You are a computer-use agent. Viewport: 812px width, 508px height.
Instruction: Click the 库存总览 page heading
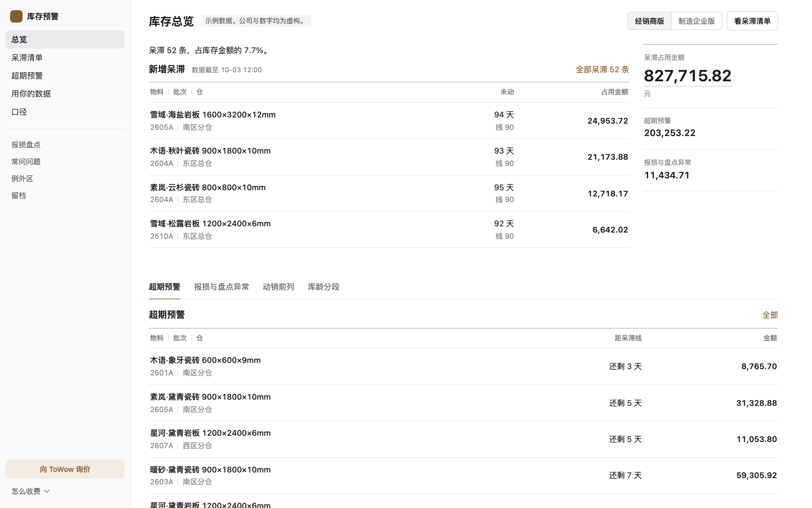tap(171, 21)
